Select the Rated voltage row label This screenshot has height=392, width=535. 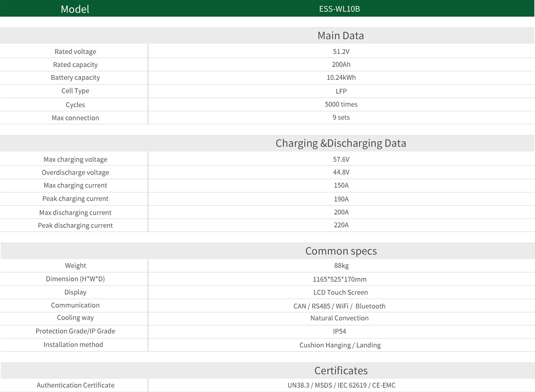point(75,52)
